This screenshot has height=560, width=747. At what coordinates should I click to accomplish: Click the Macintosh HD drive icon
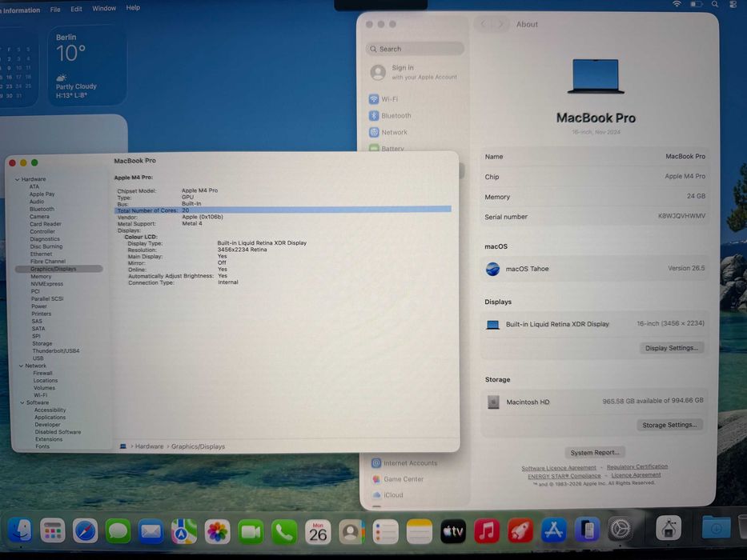pos(493,402)
